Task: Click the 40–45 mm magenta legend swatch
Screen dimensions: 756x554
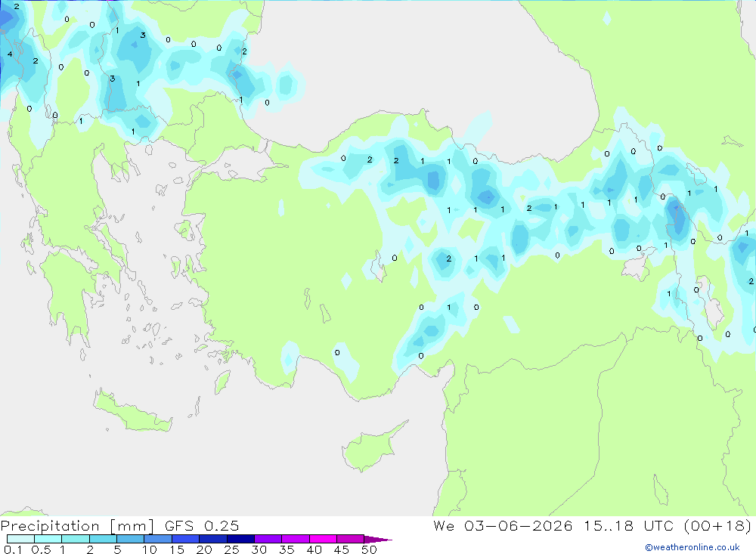Action: pos(323,539)
